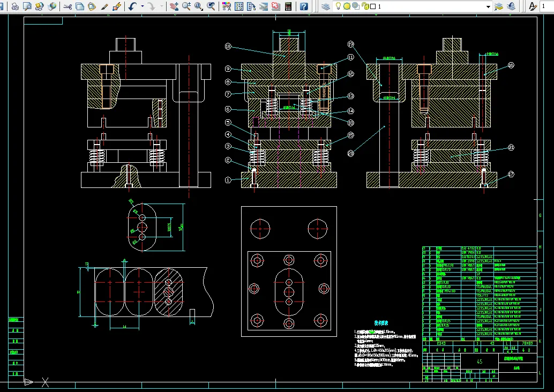The height and width of the screenshot is (392, 554).
Task: Select the Zoom Realtime magnifier
Action: coord(186,6)
